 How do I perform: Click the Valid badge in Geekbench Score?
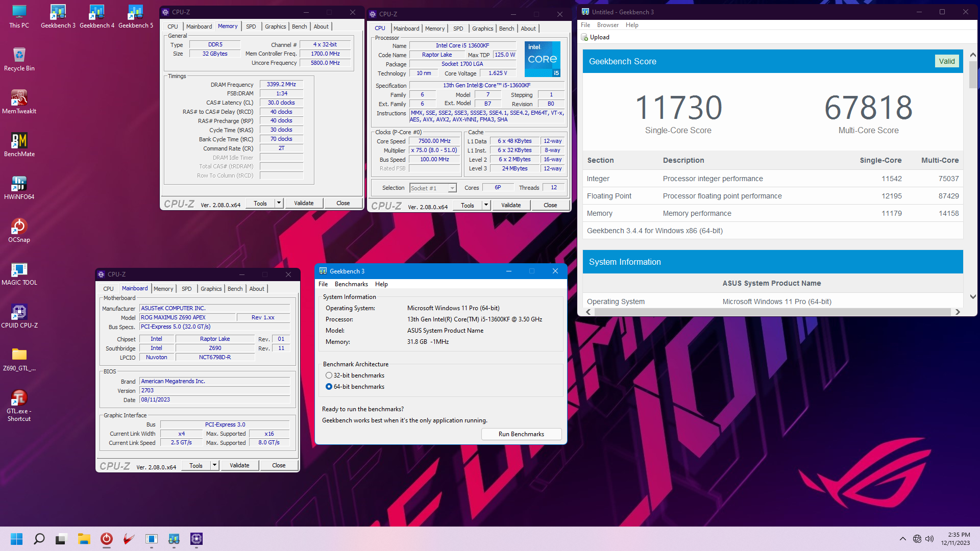[947, 61]
